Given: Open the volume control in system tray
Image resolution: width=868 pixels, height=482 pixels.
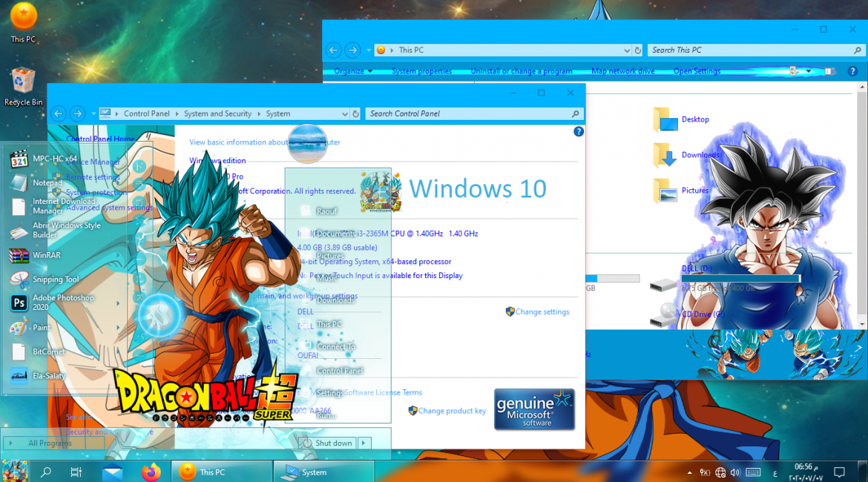Looking at the screenshot, I should click(x=735, y=472).
